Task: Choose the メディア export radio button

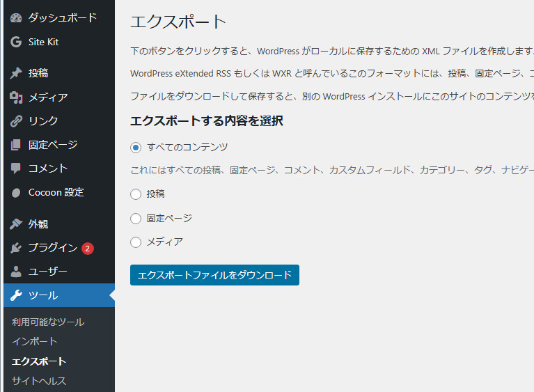Action: (x=136, y=242)
